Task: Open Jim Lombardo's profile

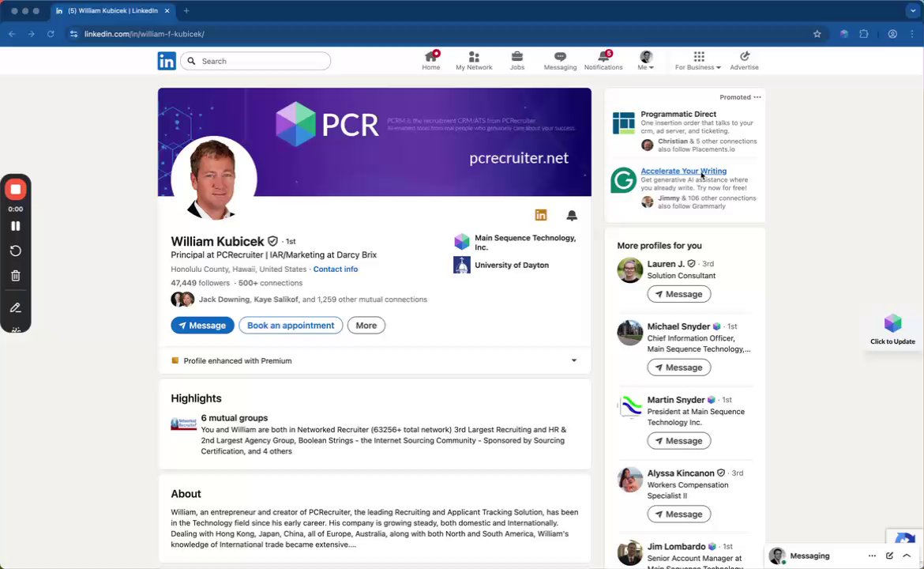Action: [x=676, y=547]
